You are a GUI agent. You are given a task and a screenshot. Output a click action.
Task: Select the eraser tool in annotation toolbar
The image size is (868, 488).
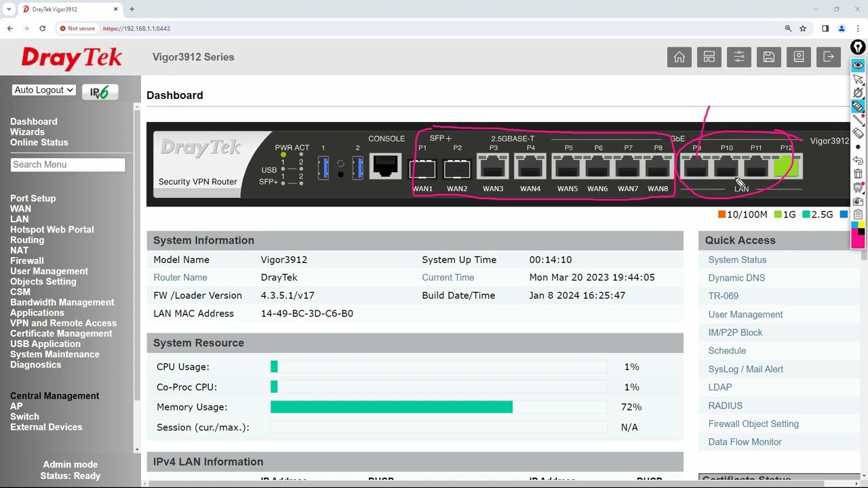[858, 134]
